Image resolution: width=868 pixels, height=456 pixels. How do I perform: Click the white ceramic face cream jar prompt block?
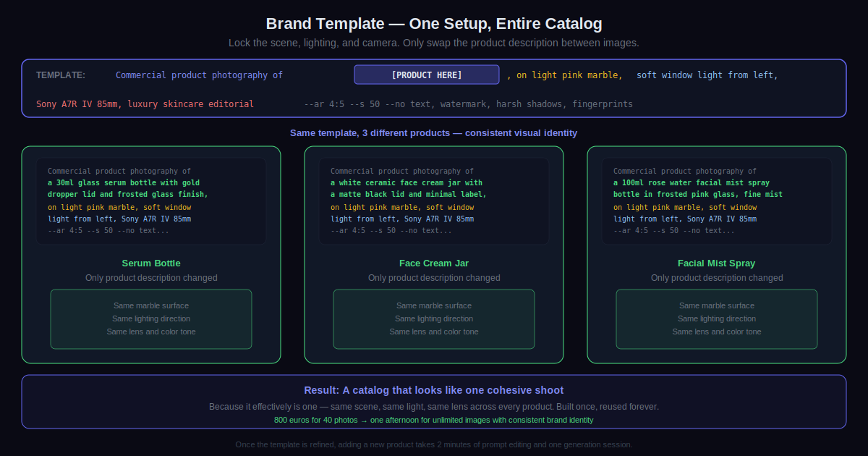434,201
